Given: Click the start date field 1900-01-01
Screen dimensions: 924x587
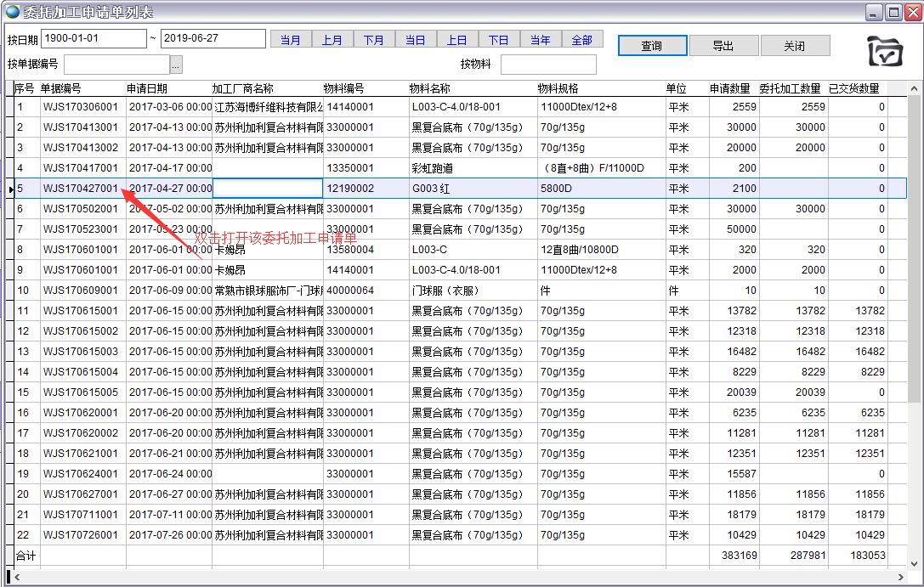Looking at the screenshot, I should click(x=94, y=39).
